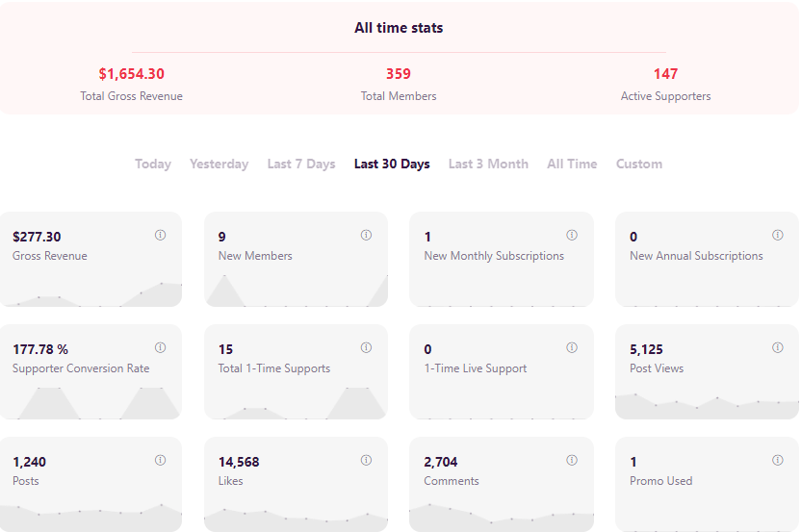Click the 1-Time Live Support label
This screenshot has height=532, width=801.
coord(476,368)
